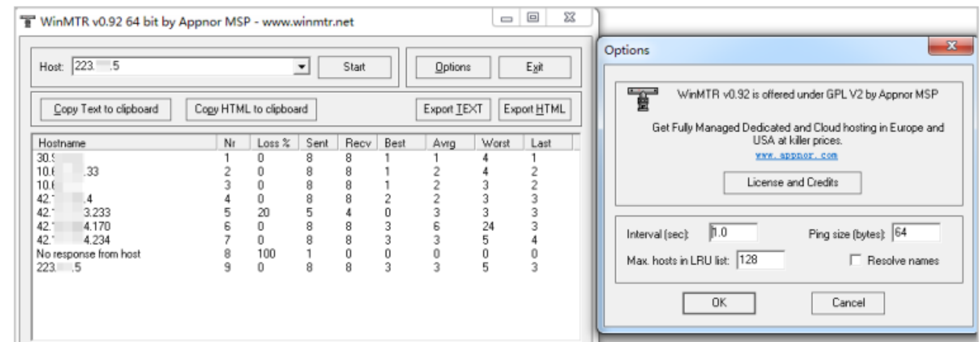Close the Options dialog with X
The height and width of the screenshot is (342, 980).
pos(951,46)
